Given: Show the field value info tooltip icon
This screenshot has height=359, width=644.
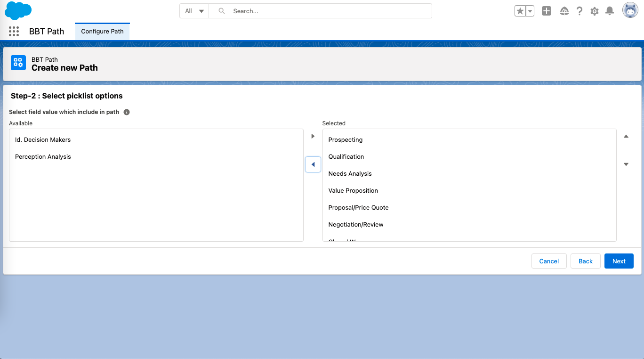Looking at the screenshot, I should [127, 112].
